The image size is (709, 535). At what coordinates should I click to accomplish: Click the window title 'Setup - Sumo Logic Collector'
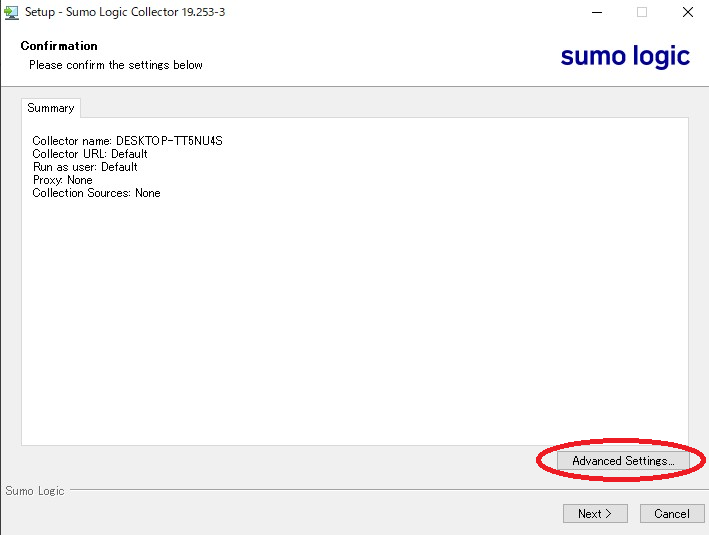point(125,12)
